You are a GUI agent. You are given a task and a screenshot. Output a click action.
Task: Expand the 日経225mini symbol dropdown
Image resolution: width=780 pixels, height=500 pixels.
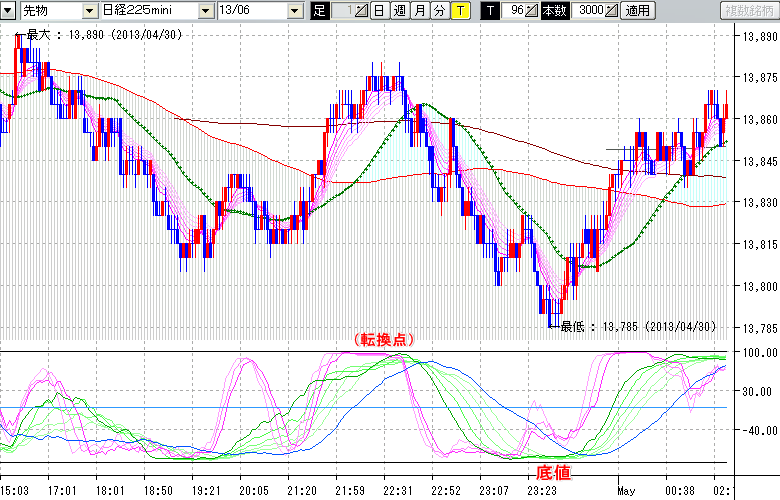point(205,11)
